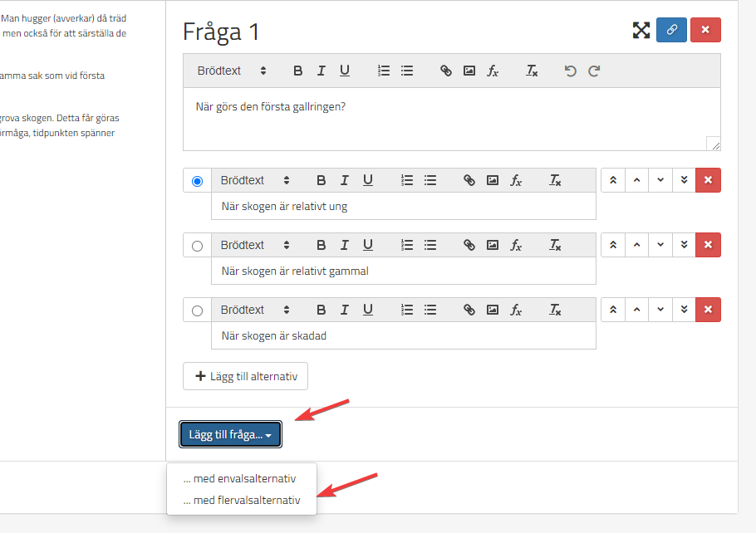
Task: Insert a formula in the question editor
Action: coord(493,71)
